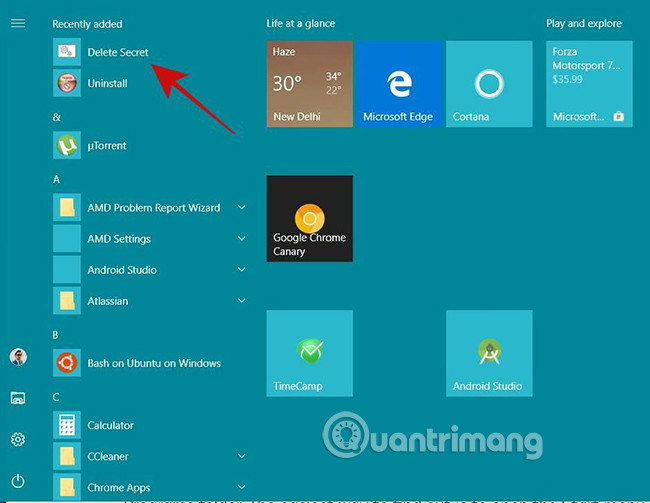650x503 pixels.
Task: Click the Delete Secret app icon
Action: point(67,52)
